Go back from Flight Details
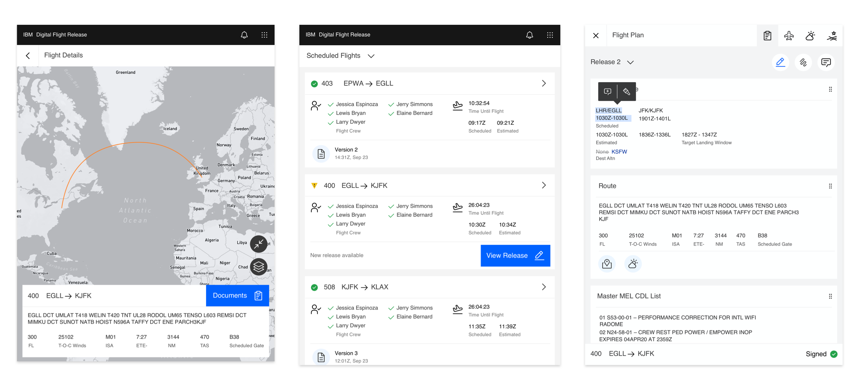Image resolution: width=868 pixels, height=390 pixels. (28, 55)
